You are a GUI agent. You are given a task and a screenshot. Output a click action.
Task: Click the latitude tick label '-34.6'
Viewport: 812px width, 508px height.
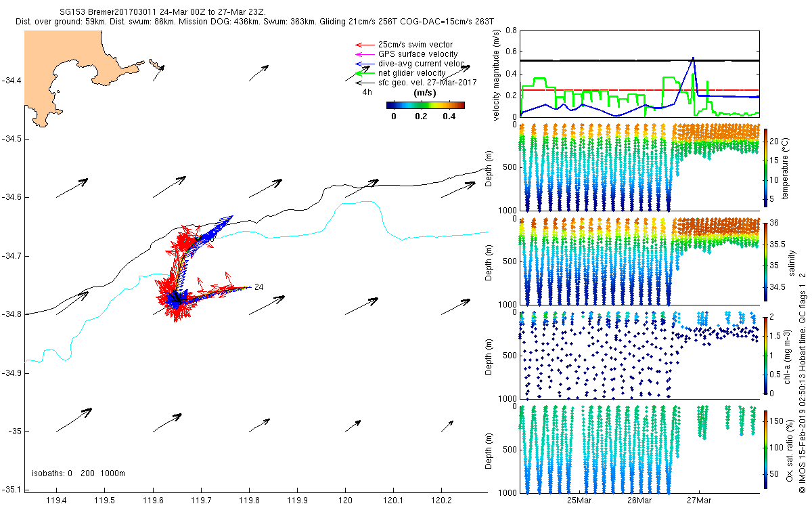(x=11, y=197)
